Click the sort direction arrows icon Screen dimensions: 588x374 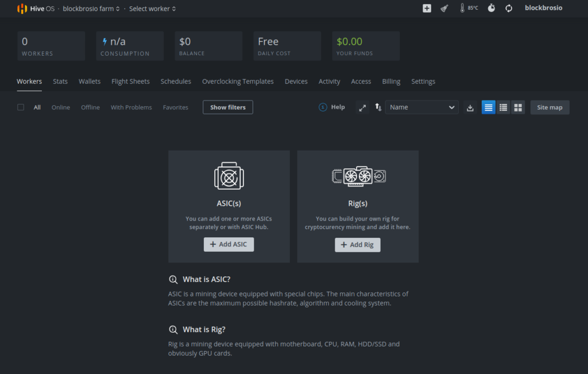pyautogui.click(x=377, y=107)
